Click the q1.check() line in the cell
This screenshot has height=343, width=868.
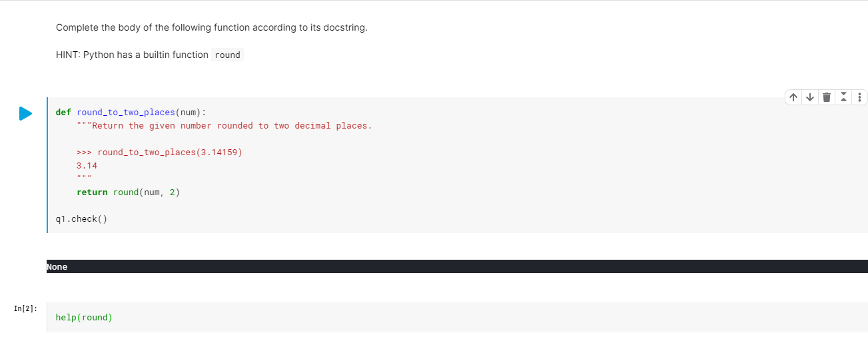(x=81, y=219)
